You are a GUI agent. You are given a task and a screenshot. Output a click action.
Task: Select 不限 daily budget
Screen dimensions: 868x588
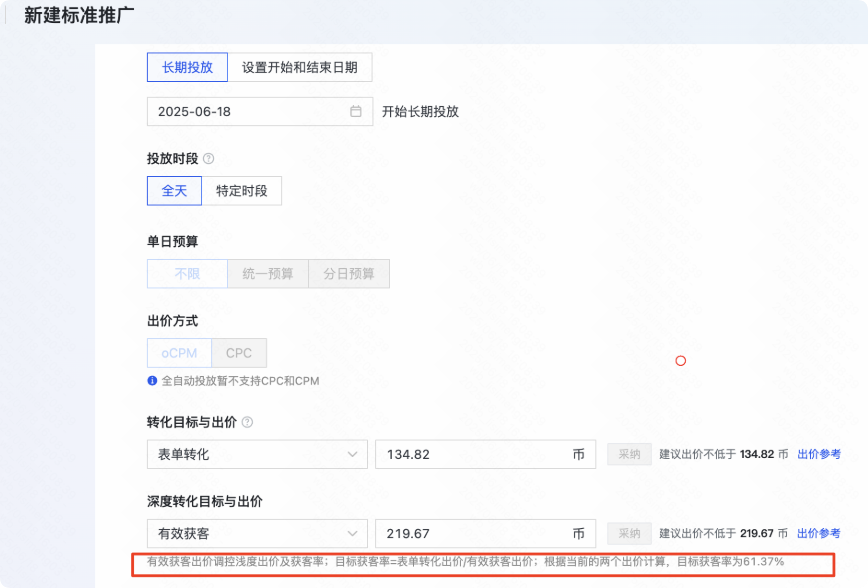(187, 274)
